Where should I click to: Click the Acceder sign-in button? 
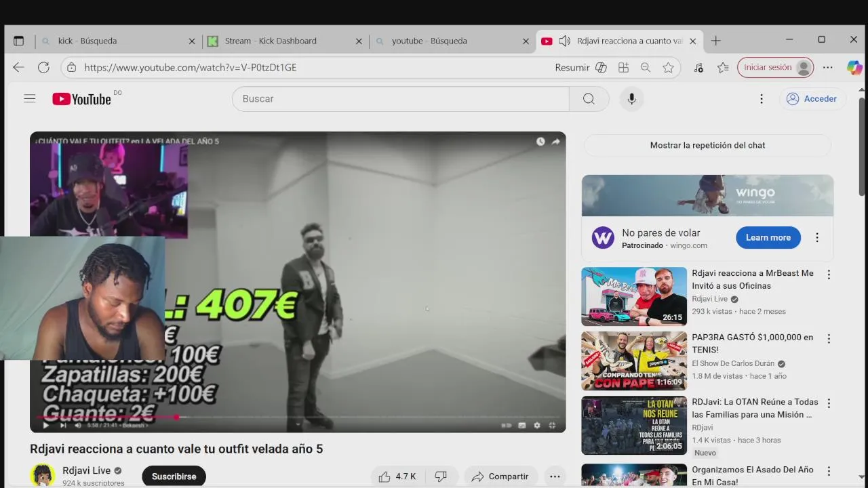click(812, 99)
